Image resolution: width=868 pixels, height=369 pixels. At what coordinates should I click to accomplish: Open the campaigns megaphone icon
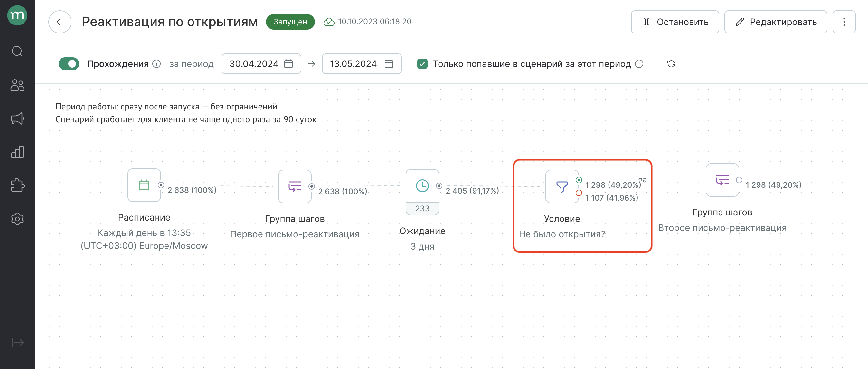pos(17,118)
